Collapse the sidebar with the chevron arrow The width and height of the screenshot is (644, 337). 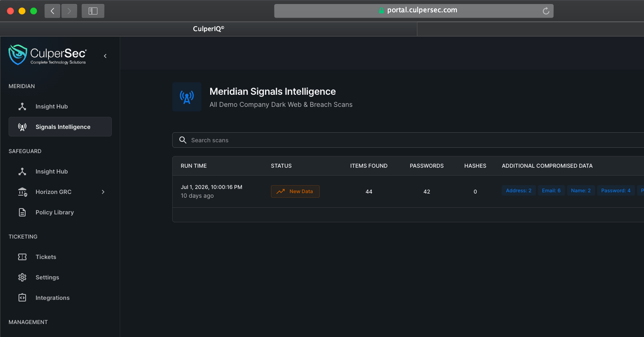(105, 56)
